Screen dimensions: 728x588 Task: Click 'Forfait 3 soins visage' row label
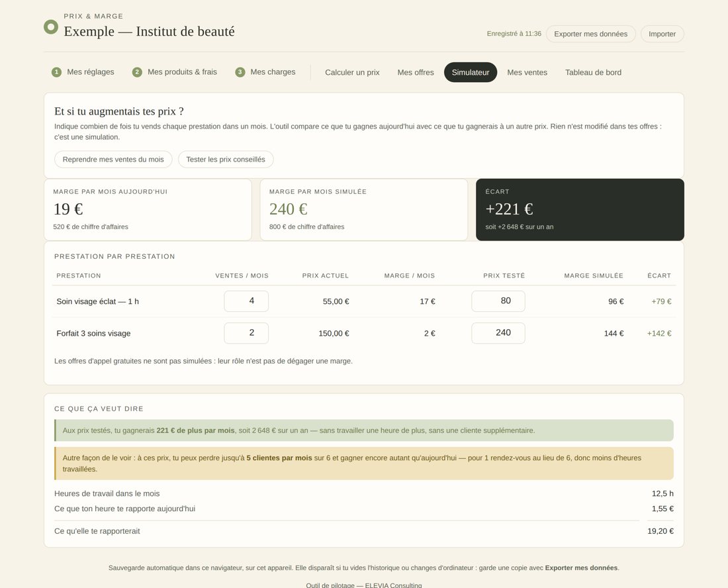(x=93, y=334)
